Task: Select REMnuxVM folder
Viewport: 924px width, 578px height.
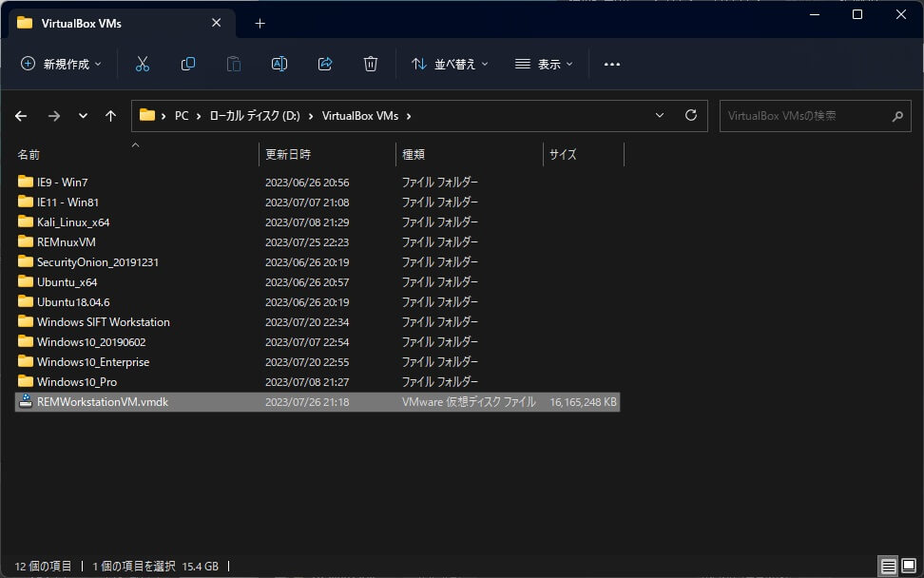Action: tap(66, 242)
